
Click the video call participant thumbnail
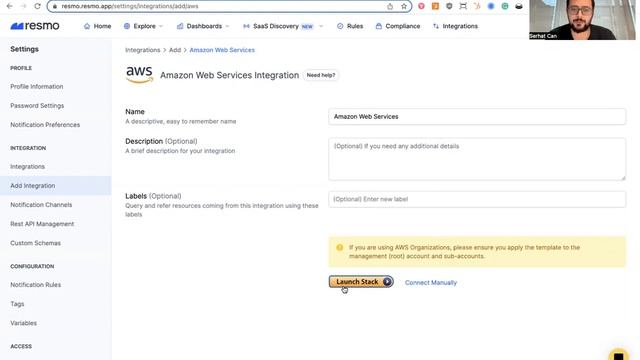pyautogui.click(x=582, y=20)
